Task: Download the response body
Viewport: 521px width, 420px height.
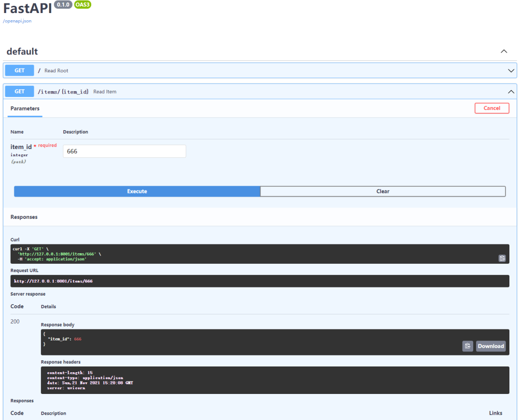Action: (x=491, y=346)
